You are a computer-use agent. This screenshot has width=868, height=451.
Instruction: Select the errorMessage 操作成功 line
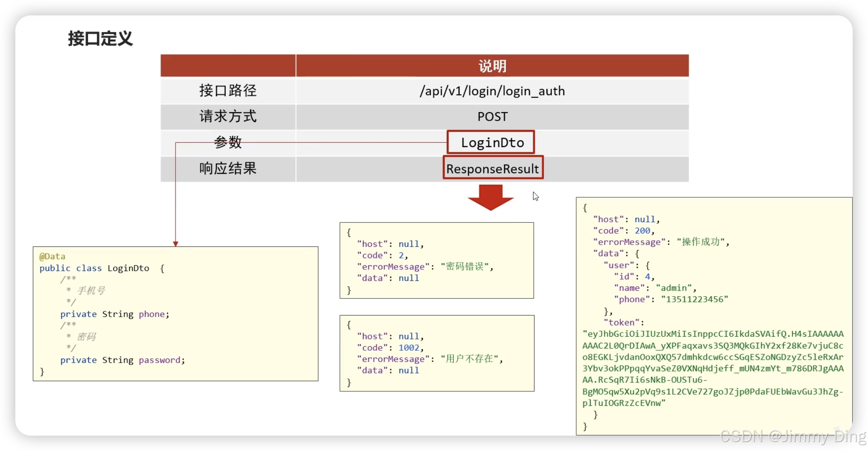pyautogui.click(x=661, y=242)
